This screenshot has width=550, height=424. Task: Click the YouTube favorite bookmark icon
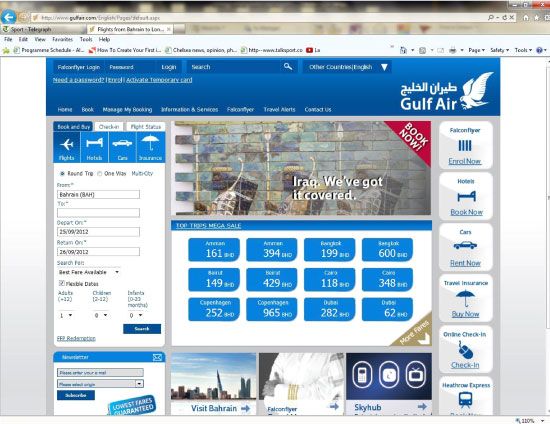point(309,50)
